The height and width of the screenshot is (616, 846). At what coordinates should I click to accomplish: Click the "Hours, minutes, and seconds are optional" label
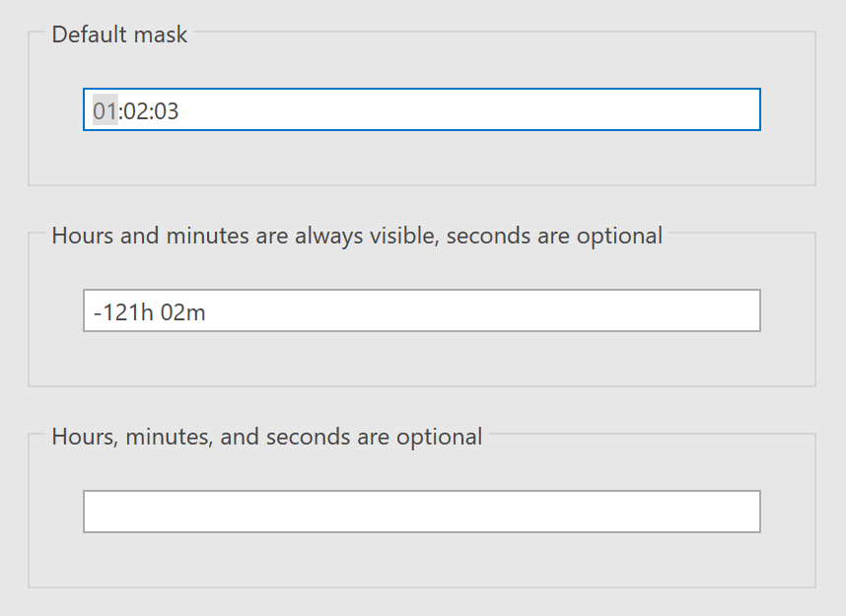(x=266, y=437)
